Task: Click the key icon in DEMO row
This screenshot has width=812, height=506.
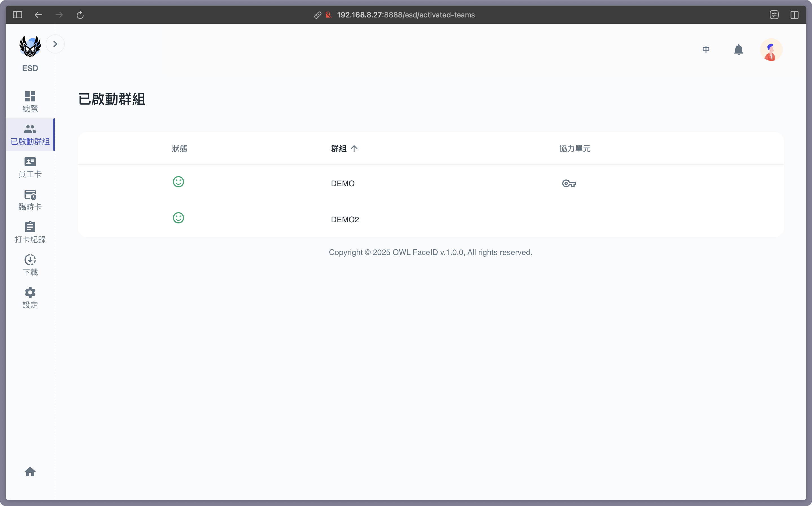Action: 569,183
